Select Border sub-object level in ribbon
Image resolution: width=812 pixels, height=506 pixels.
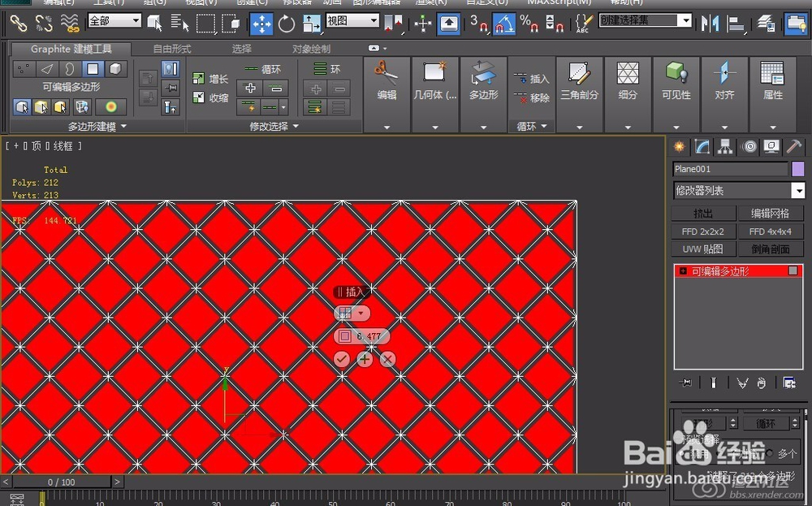click(x=69, y=69)
